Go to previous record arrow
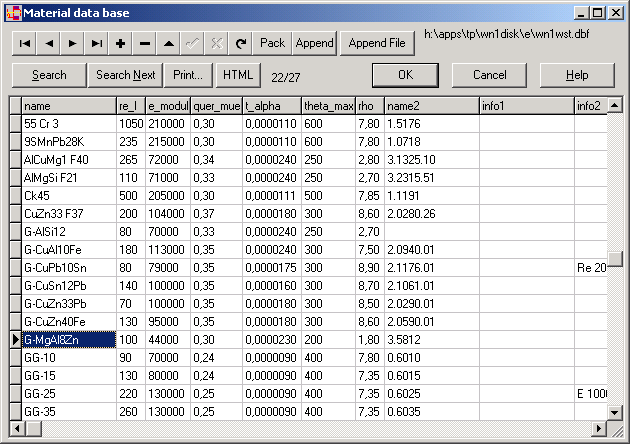The image size is (630, 444). 48,43
